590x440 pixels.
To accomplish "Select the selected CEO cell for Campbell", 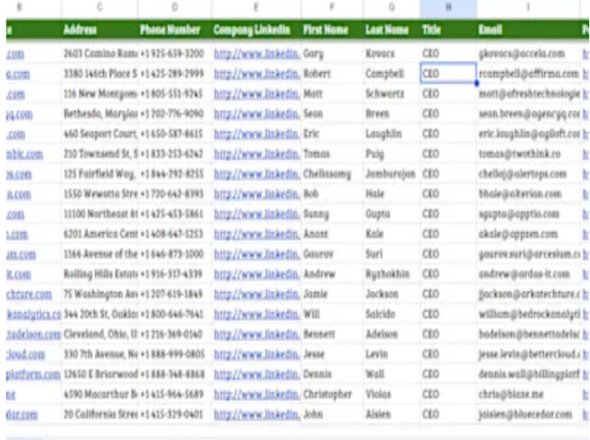I will (x=448, y=73).
